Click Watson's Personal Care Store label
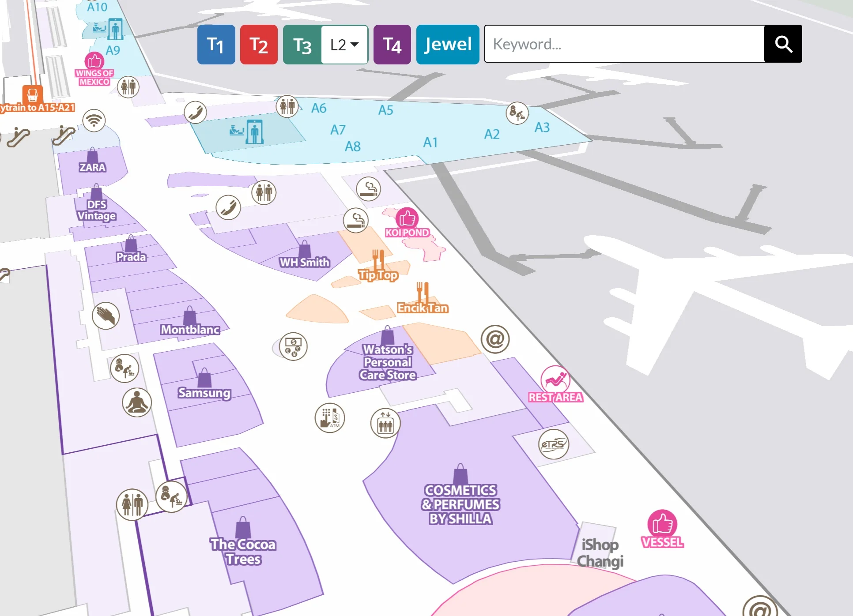This screenshot has width=853, height=616. click(388, 362)
